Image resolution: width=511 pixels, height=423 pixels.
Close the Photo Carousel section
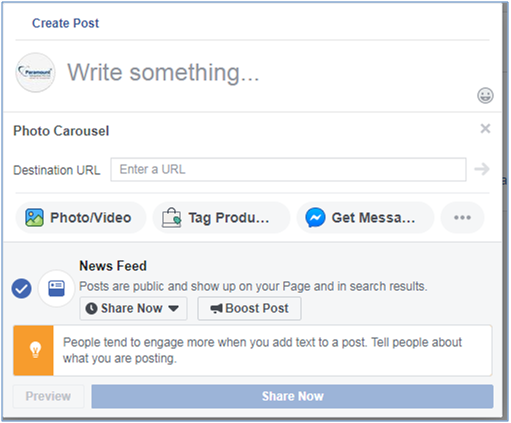[x=485, y=128]
